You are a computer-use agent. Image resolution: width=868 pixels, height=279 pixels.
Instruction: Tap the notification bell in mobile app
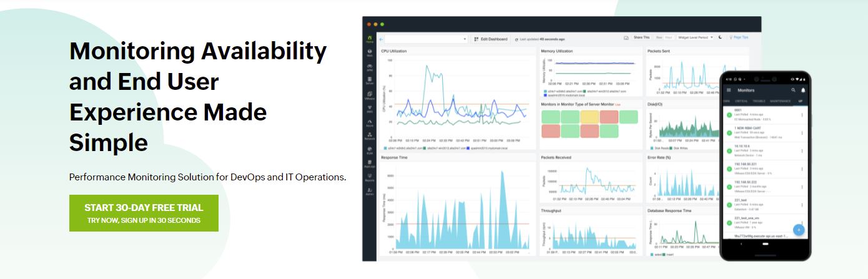pyautogui.click(x=803, y=91)
